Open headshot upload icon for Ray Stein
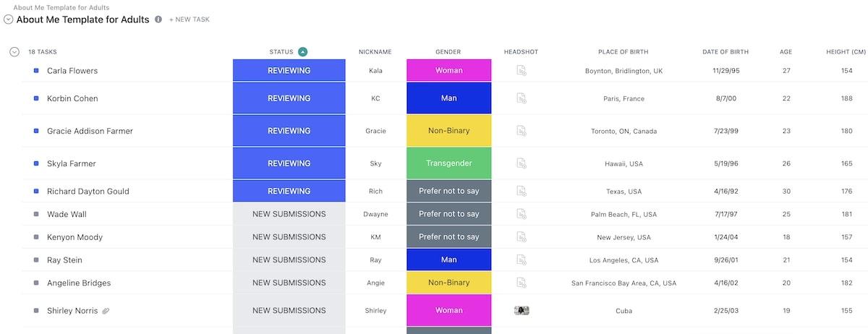868x334 pixels. [x=522, y=260]
